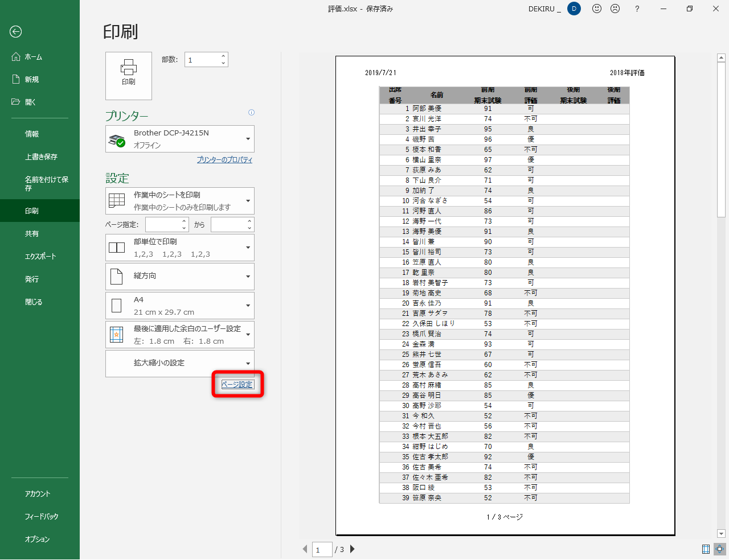Screen dimensions: 729x560
Task: Click the frown feedback icon
Action: 615,9
